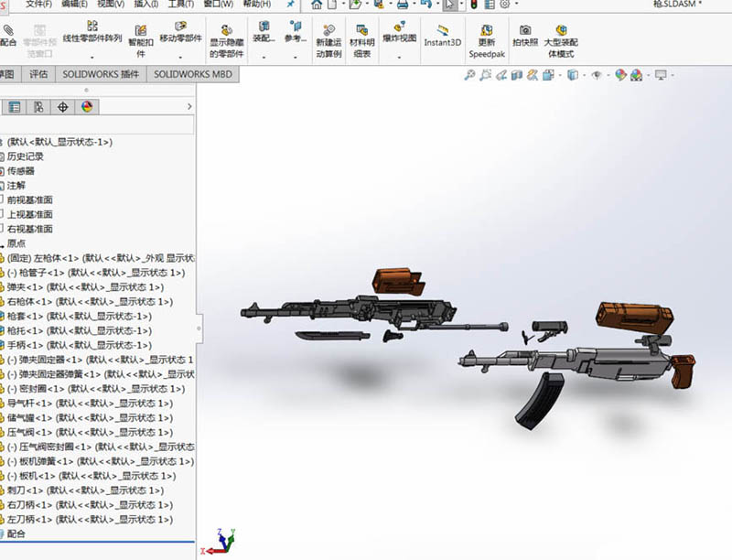Click 更新 Speedpak update button
The height and width of the screenshot is (560, 732).
(x=487, y=41)
